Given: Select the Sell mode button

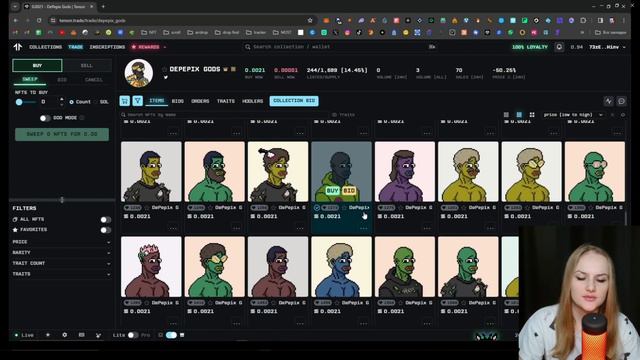Looking at the screenshot, I should pyautogui.click(x=87, y=65).
